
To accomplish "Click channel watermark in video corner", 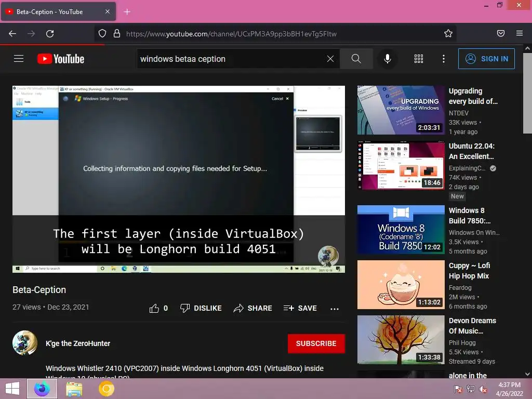I will [328, 256].
